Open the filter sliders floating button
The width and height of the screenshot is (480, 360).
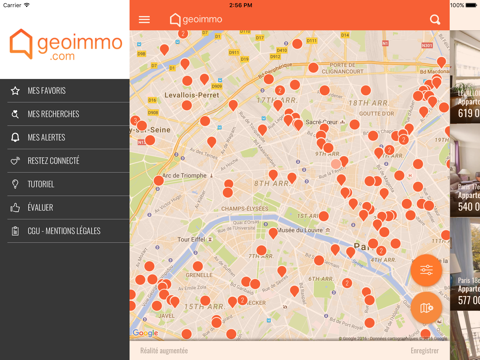(426, 270)
